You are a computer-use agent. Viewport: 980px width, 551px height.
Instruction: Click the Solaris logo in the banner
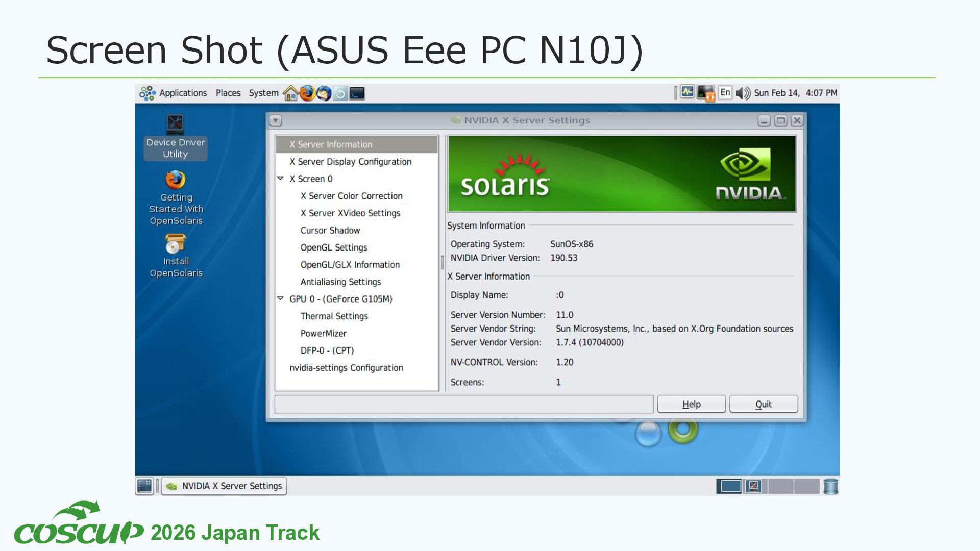pos(505,176)
